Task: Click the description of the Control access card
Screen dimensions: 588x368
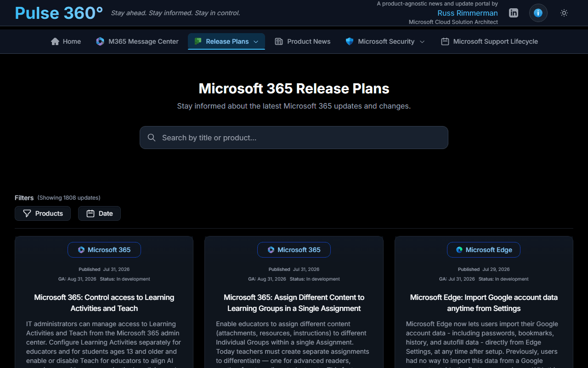Action: [104, 344]
